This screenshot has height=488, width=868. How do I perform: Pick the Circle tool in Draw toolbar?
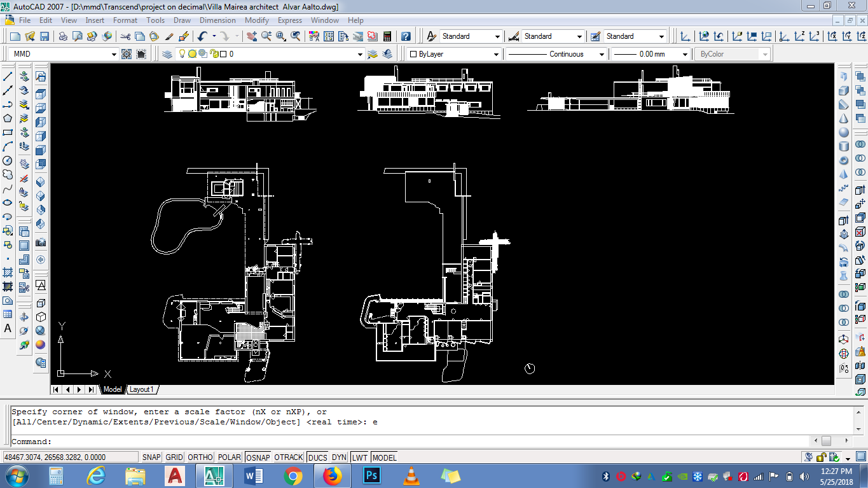coord(8,160)
